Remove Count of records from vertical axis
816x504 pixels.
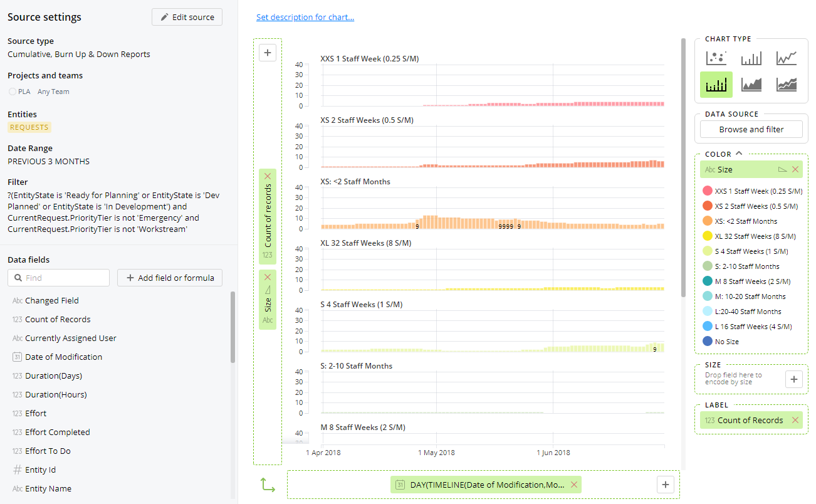(268, 176)
